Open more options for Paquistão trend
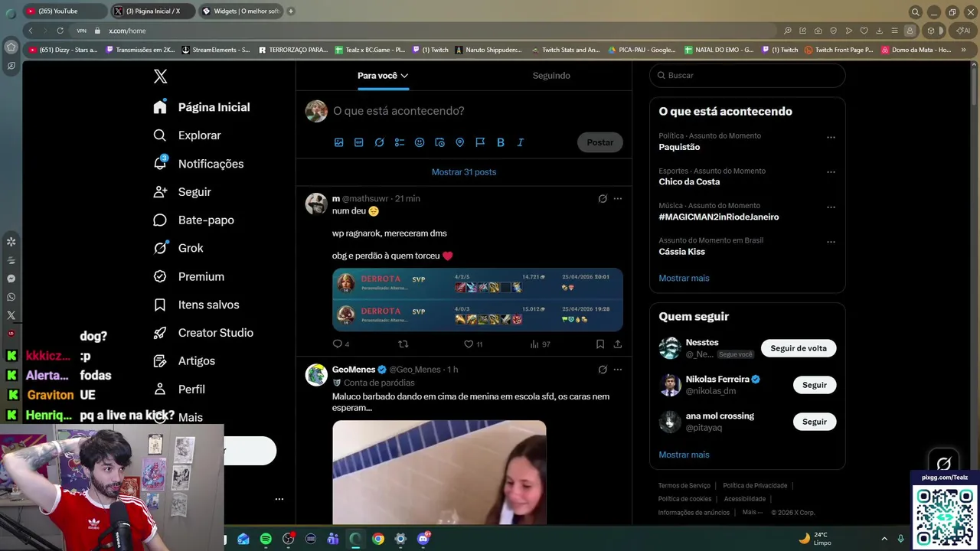 [x=831, y=138]
